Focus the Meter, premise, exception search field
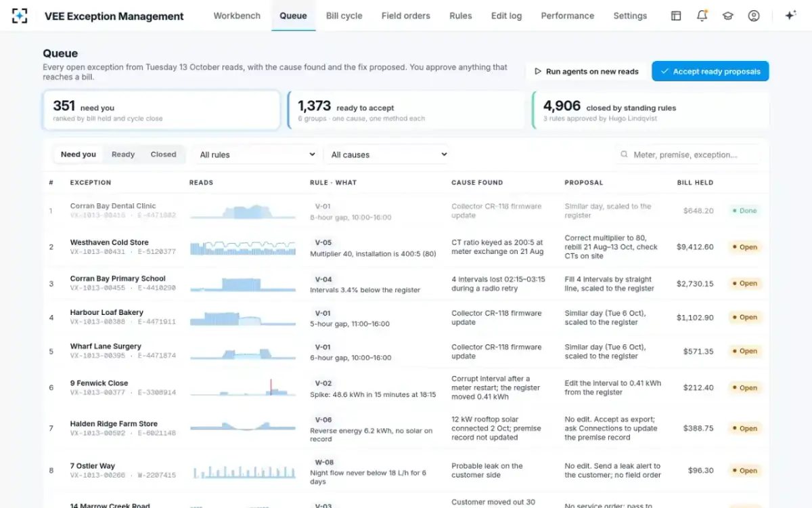The width and height of the screenshot is (812, 508). pyautogui.click(x=687, y=154)
